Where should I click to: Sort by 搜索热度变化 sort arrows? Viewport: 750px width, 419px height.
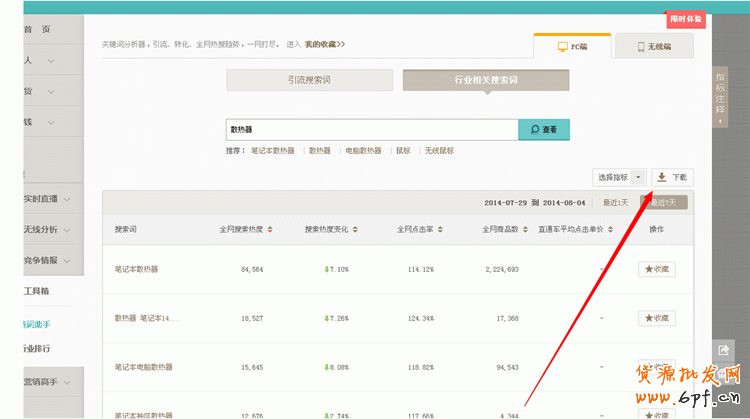coord(354,230)
